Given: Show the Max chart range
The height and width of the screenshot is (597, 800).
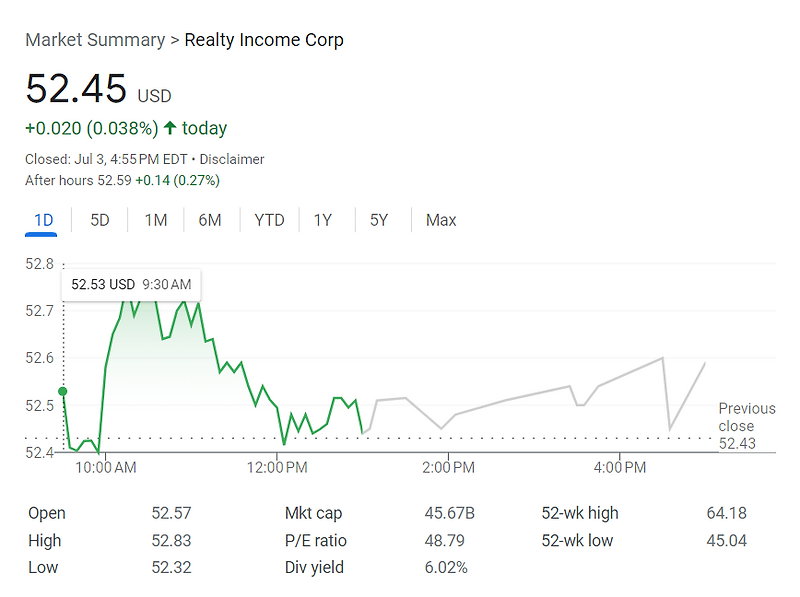Looking at the screenshot, I should pyautogui.click(x=441, y=220).
